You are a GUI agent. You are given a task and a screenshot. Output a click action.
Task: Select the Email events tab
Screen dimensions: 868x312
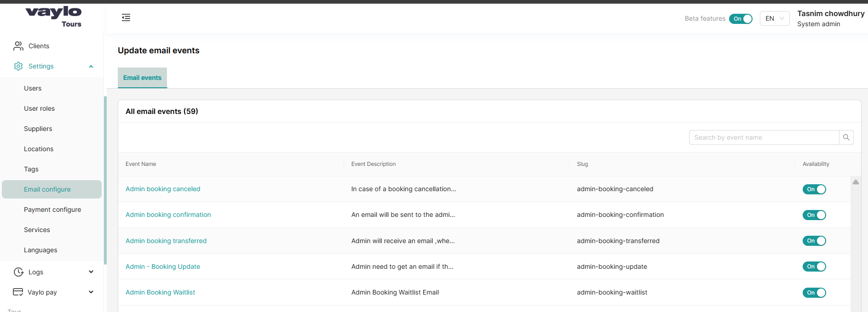click(142, 78)
